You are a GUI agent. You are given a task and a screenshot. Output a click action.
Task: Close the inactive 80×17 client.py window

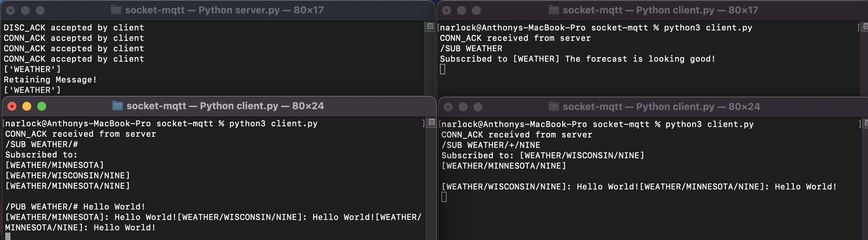[x=447, y=10]
